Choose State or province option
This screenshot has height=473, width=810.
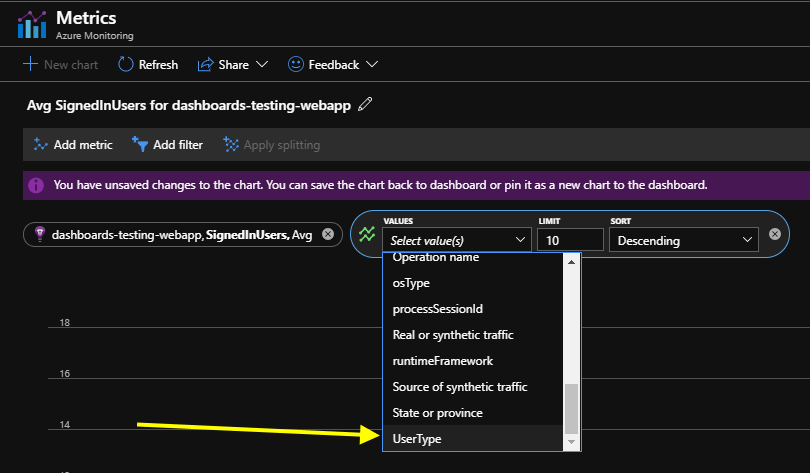[438, 412]
